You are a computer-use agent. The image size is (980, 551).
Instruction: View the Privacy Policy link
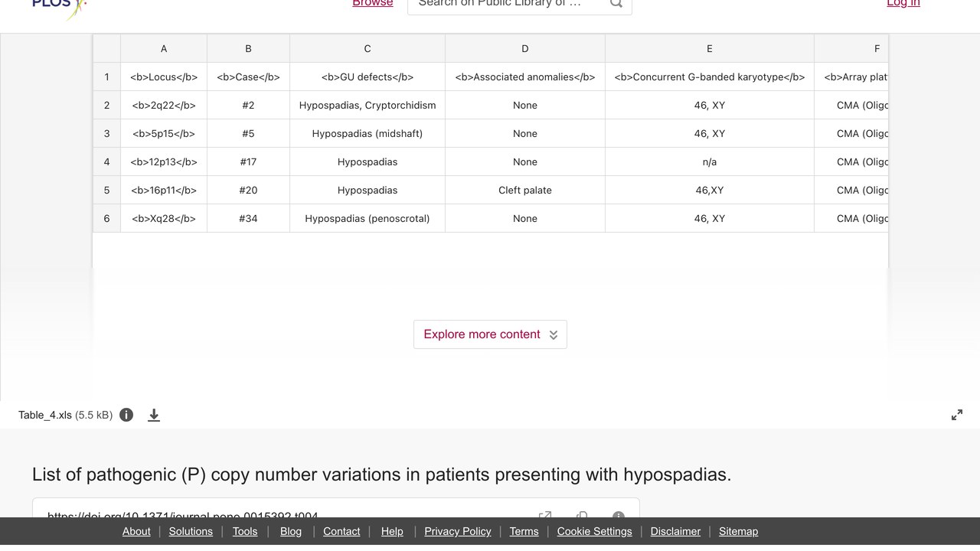tap(458, 531)
